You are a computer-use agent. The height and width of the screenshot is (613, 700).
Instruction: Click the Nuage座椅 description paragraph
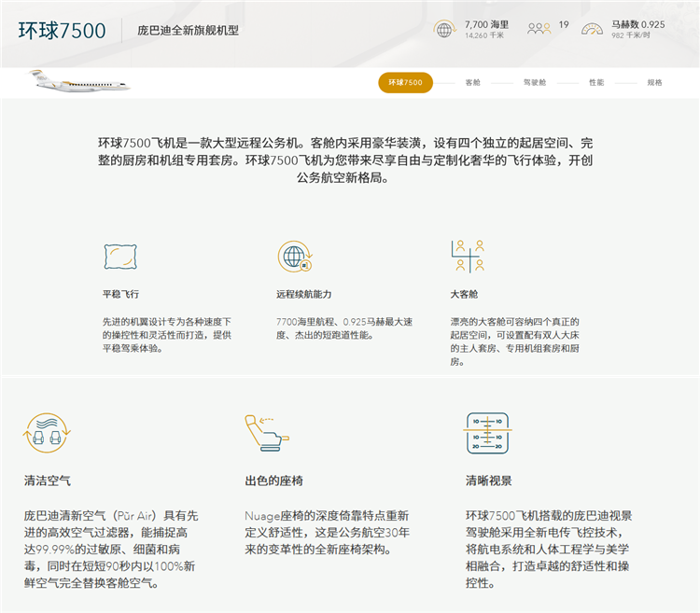(328, 532)
